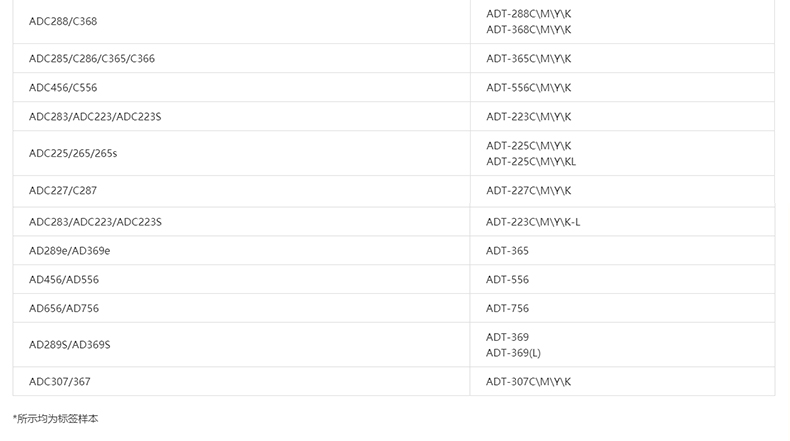The image size is (790, 441).
Task: Select the ADC227/C287 model cell
Action: [63, 190]
